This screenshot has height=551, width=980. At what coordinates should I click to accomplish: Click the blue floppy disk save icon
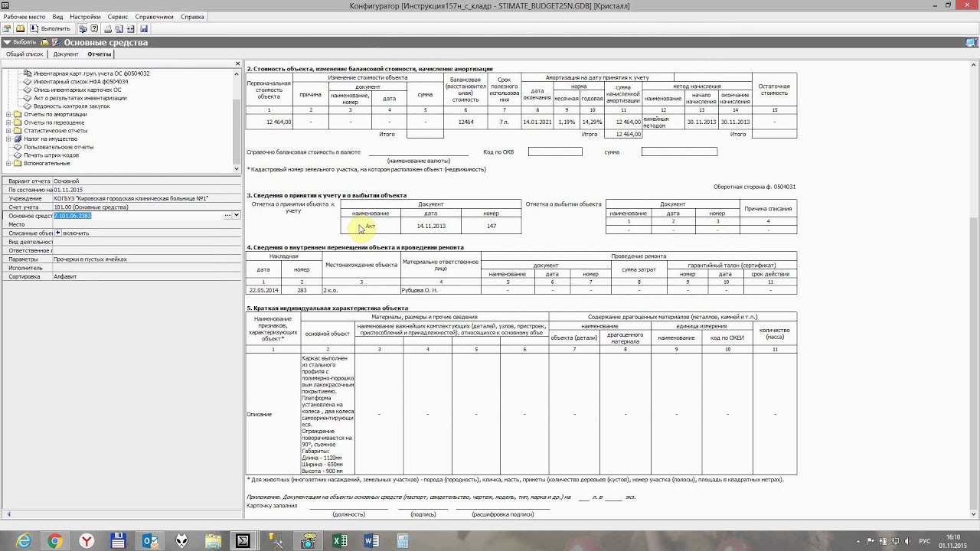pyautogui.click(x=143, y=28)
